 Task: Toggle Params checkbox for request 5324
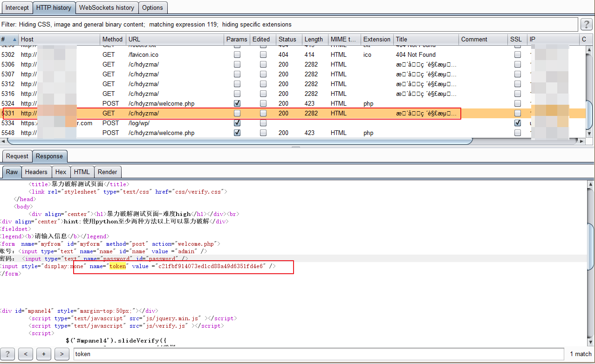(x=237, y=103)
